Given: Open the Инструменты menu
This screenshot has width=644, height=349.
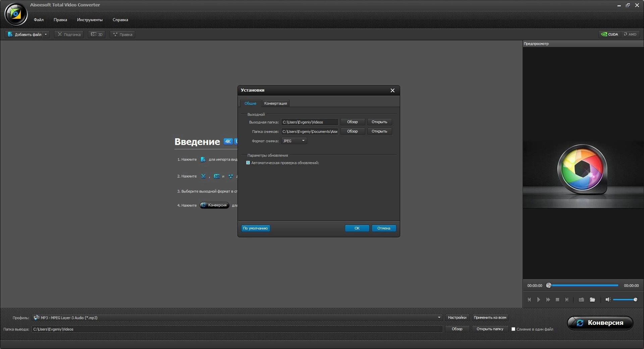Looking at the screenshot, I should pyautogui.click(x=90, y=20).
